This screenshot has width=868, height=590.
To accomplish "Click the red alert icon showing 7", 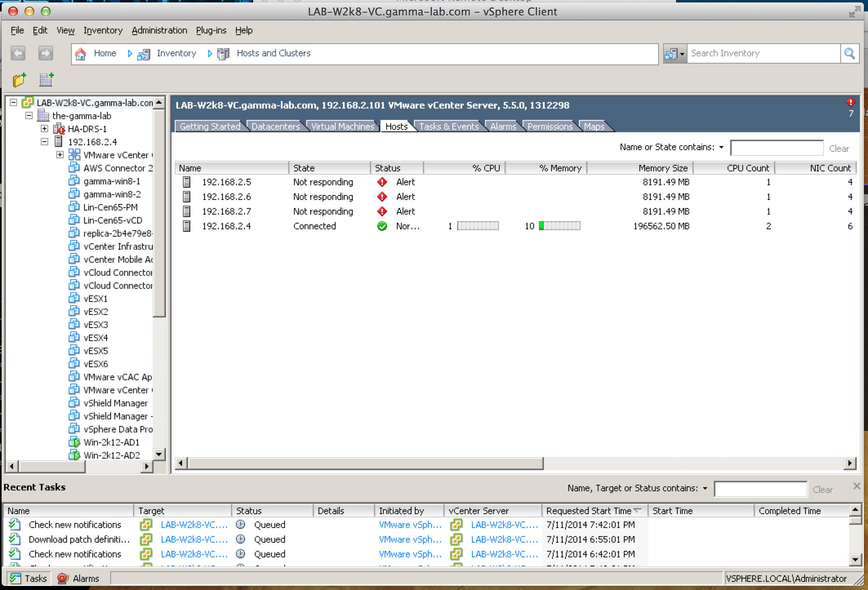I will point(850,102).
